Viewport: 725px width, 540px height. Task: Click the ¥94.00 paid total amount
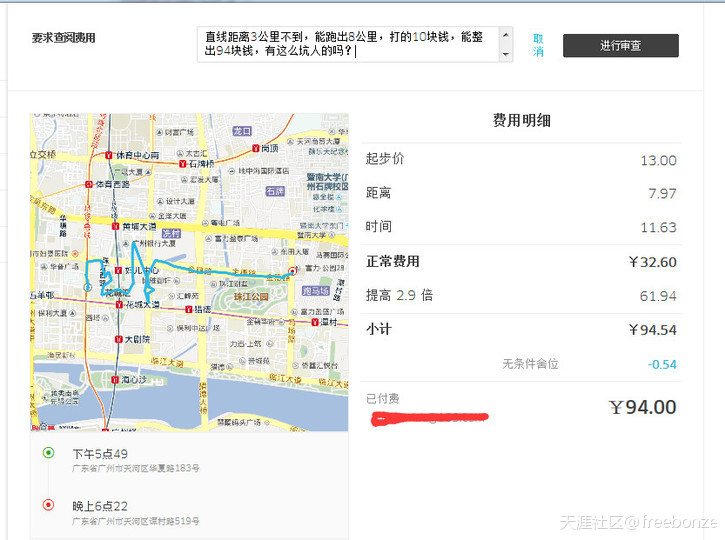click(x=642, y=407)
